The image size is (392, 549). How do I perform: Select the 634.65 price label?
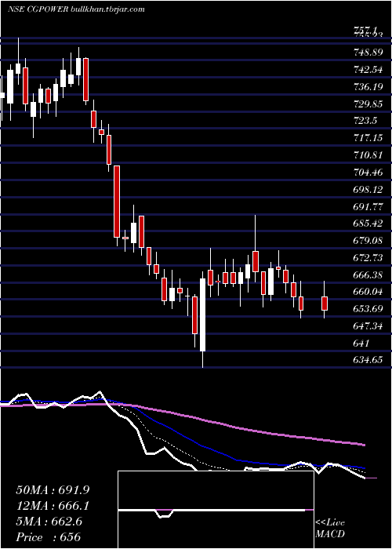point(369,360)
